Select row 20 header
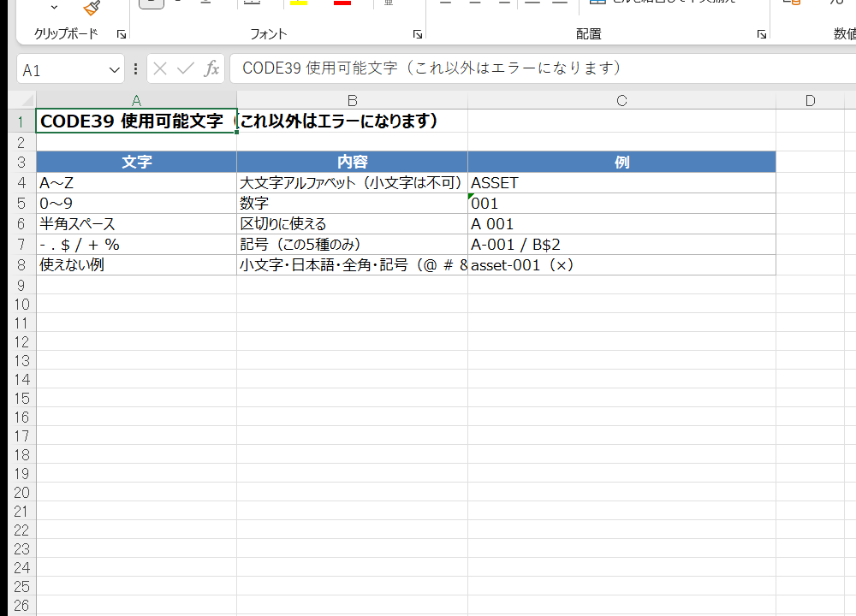The width and height of the screenshot is (856, 616). 21,492
